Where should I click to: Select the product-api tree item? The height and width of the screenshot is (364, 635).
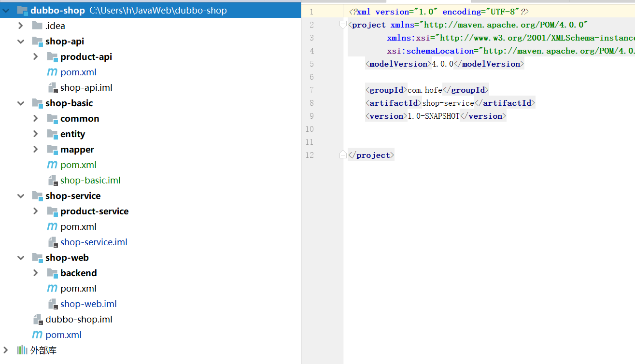click(86, 56)
